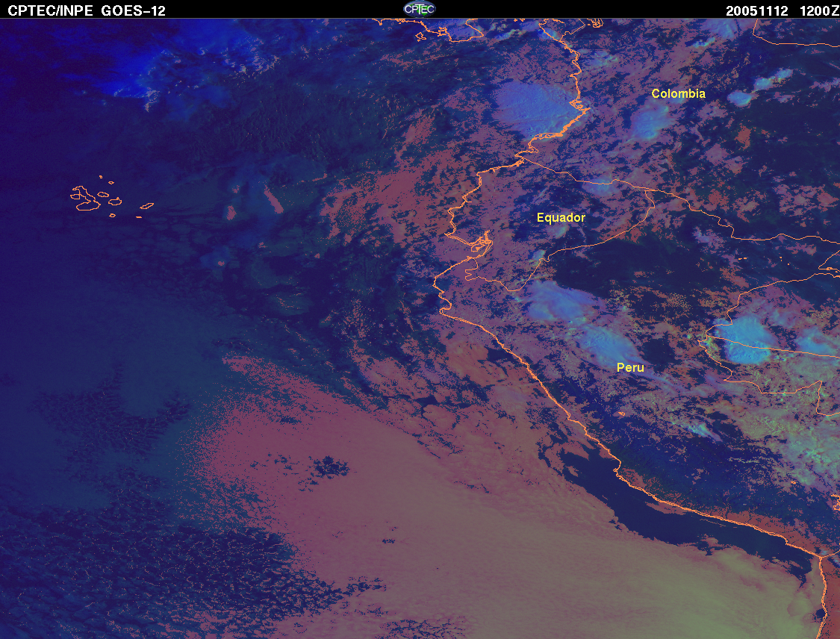
Task: Click the "20051112 1200Z" timestamp
Action: (x=783, y=10)
